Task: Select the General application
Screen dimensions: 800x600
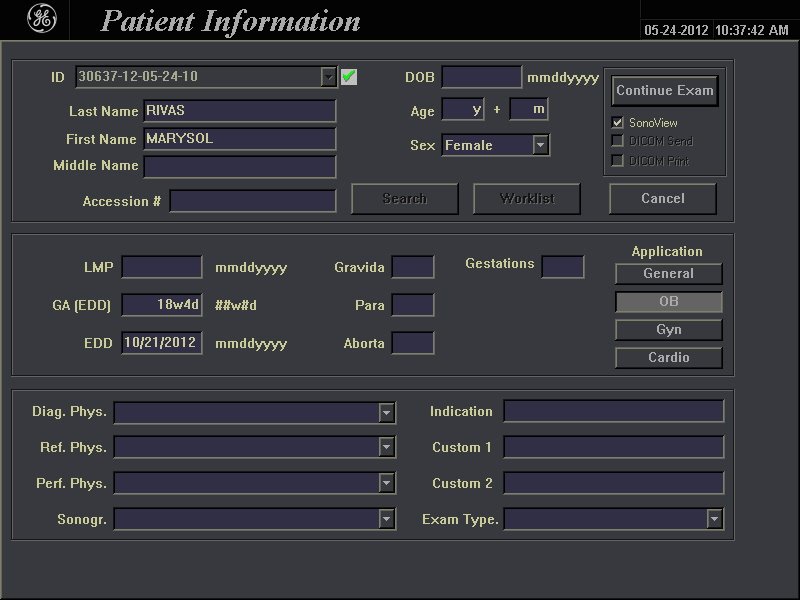Action: pos(668,273)
